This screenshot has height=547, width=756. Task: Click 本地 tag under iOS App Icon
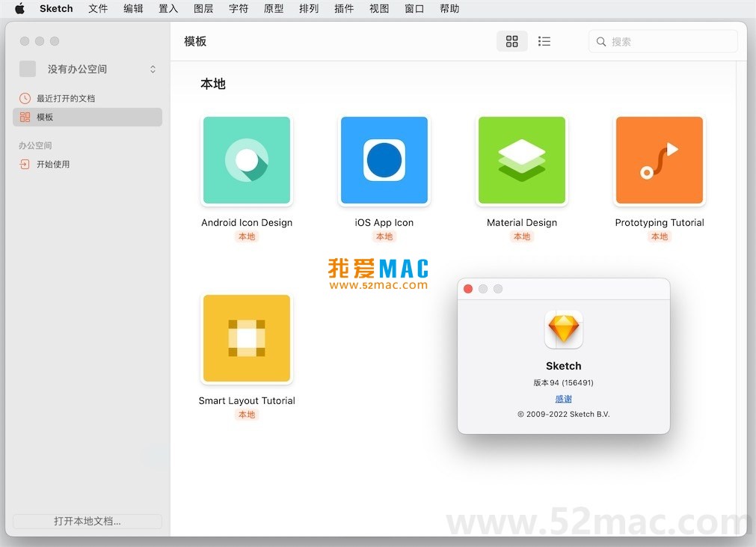(384, 236)
